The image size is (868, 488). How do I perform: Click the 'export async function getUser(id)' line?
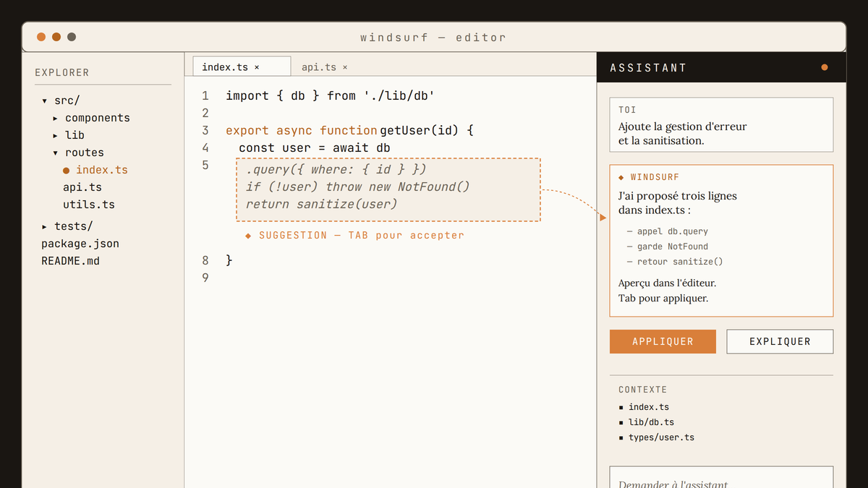[x=349, y=130]
